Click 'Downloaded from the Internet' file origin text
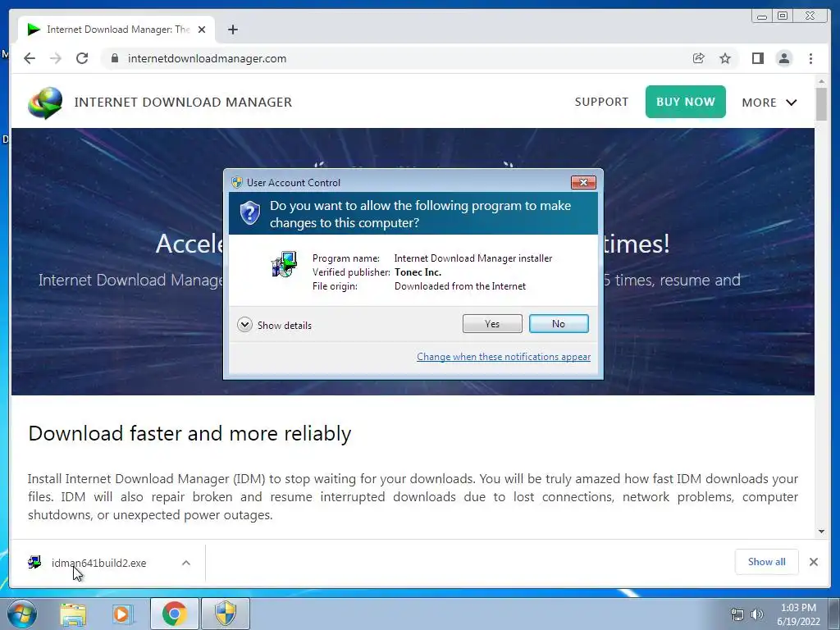 pyautogui.click(x=460, y=286)
